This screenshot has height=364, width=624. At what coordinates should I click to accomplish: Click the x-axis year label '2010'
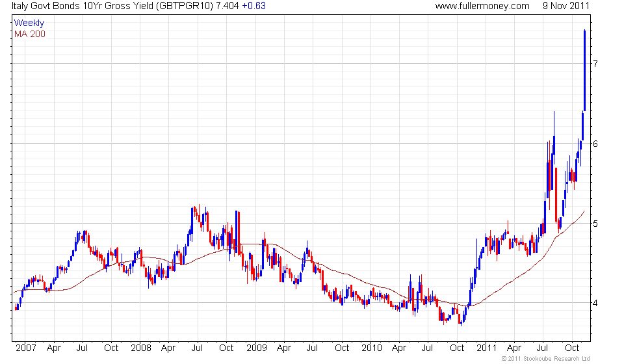372,348
